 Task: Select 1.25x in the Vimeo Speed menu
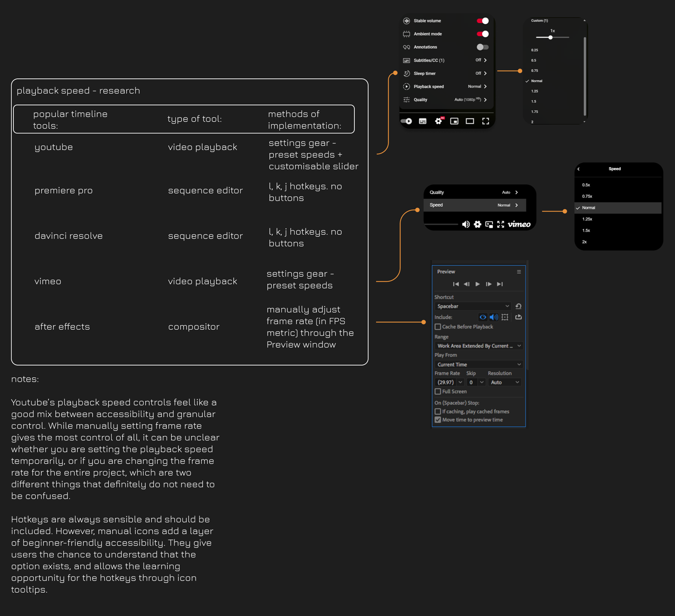coord(587,219)
